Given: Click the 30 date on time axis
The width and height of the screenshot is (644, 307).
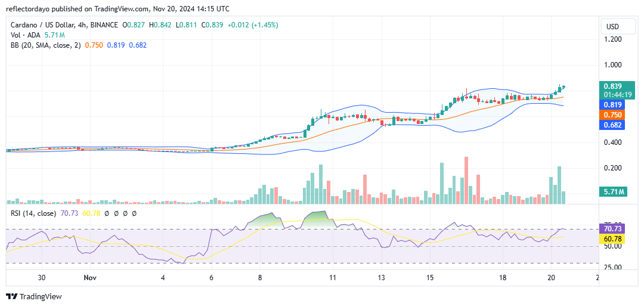Looking at the screenshot, I should [42, 278].
